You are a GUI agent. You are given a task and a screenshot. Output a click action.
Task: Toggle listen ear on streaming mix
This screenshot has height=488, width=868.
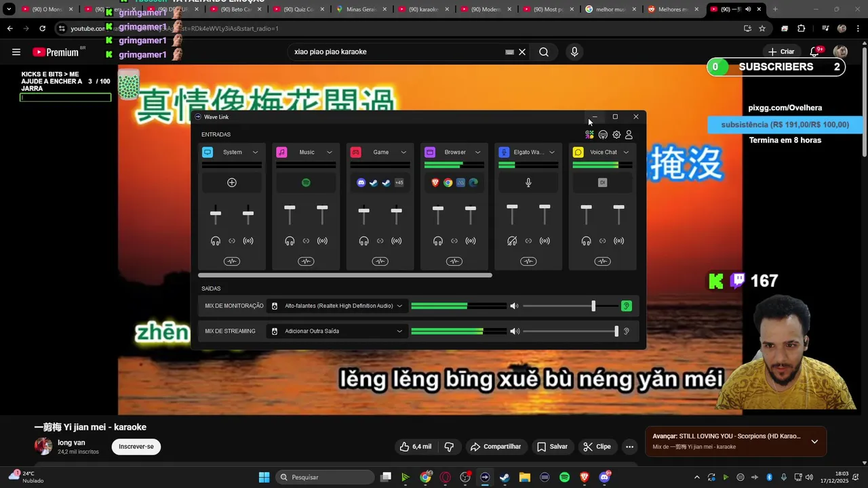[627, 331]
